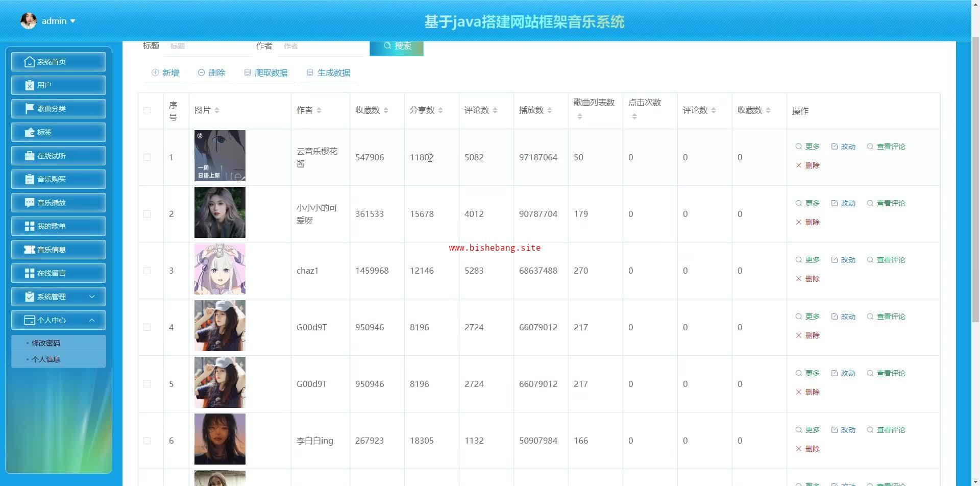The image size is (980, 486).
Task: Delete the chaz1 row entry
Action: [x=807, y=279]
